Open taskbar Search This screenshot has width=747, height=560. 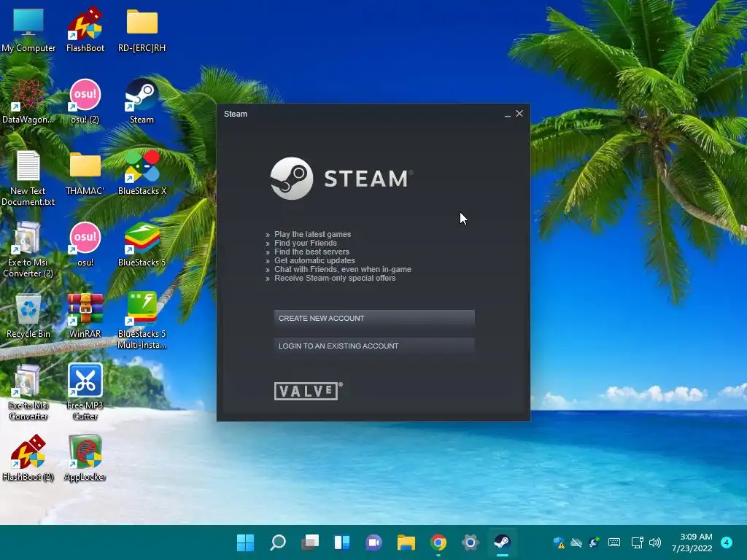coord(278,542)
